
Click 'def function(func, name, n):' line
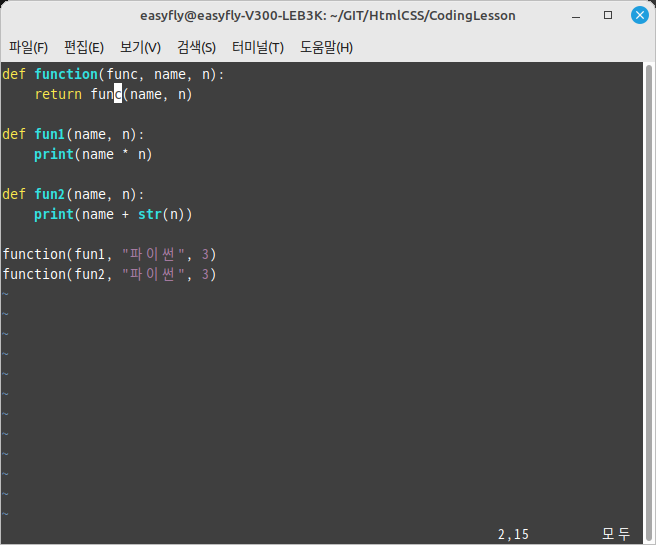(113, 74)
